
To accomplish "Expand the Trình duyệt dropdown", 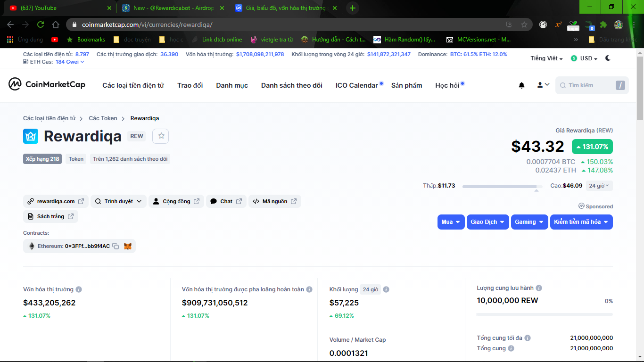I will point(118,201).
